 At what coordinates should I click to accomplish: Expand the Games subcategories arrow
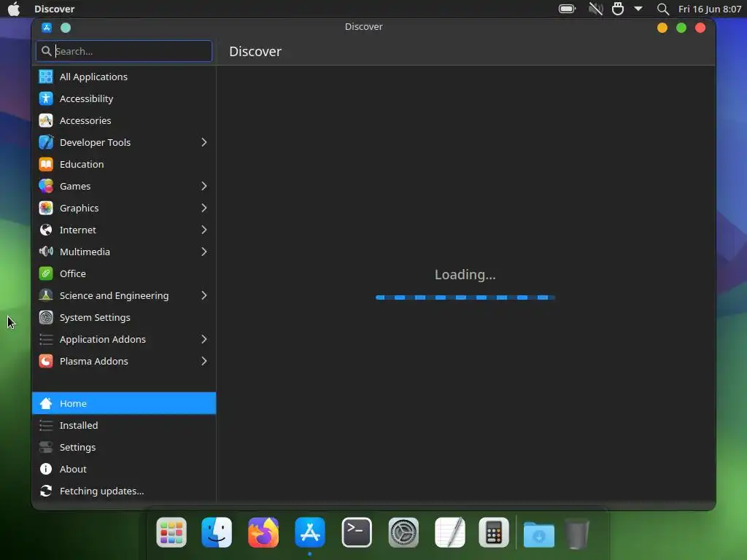coord(204,186)
